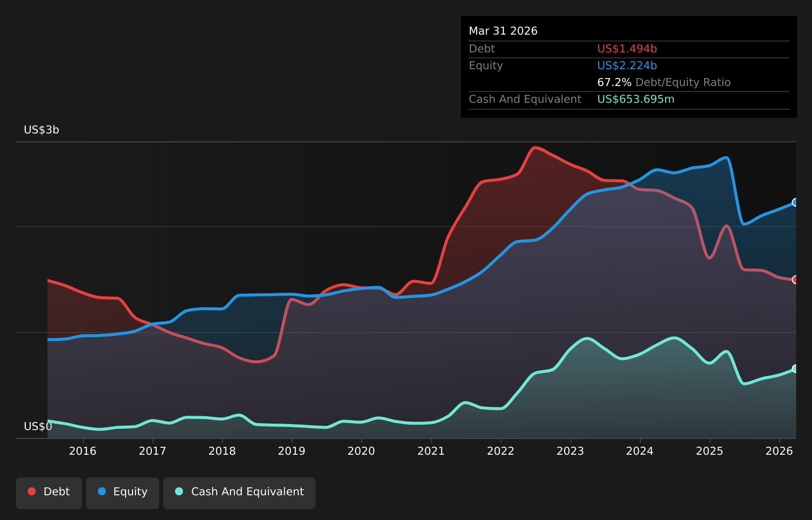
Task: Click the 2017 x-axis label
Action: (152, 451)
